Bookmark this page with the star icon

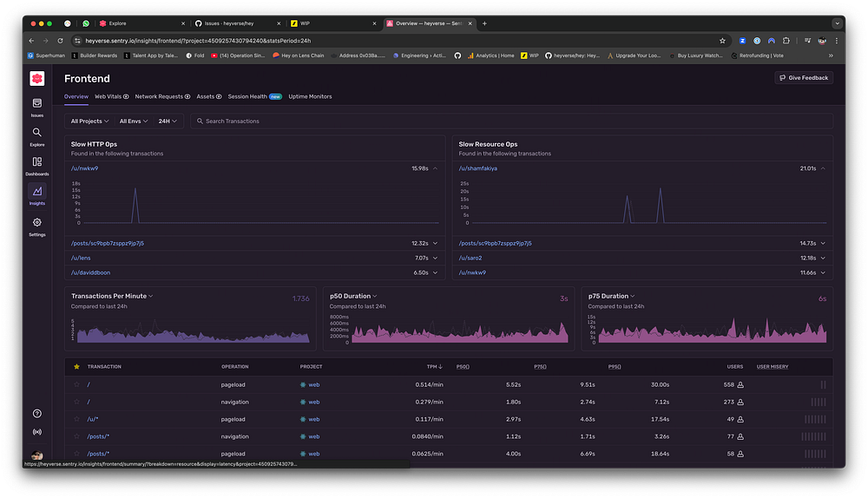pyautogui.click(x=722, y=40)
